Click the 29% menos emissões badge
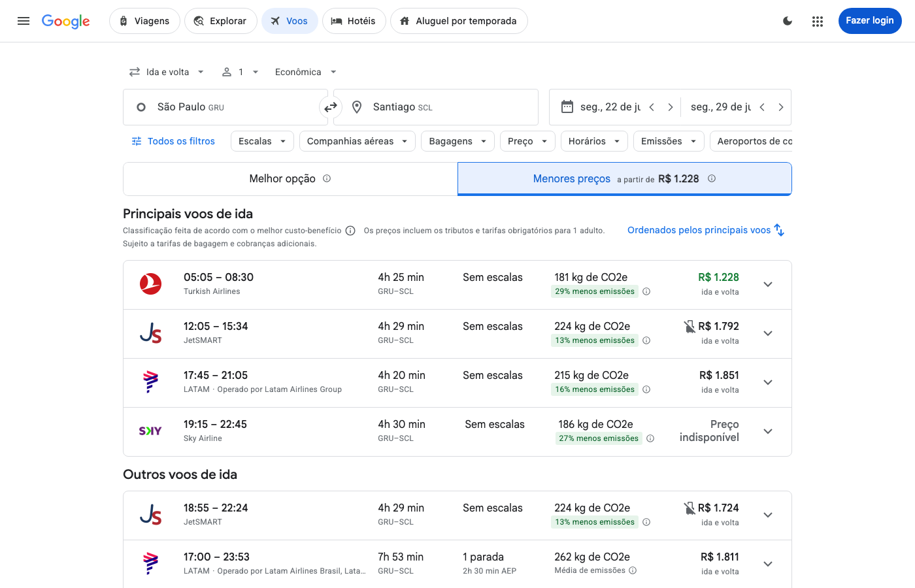915x588 pixels. 595,291
